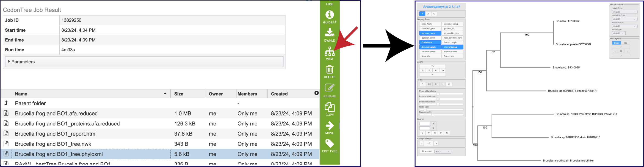Click the DELETE trash icon
644x167 pixels.
pos(330,70)
